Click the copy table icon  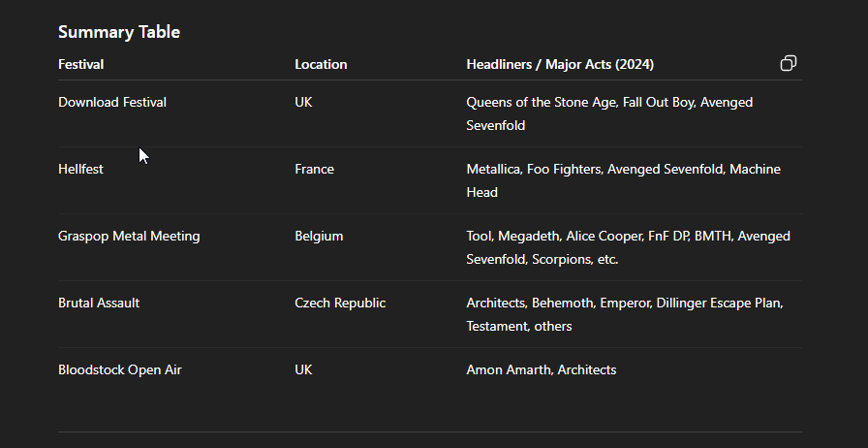click(x=789, y=63)
